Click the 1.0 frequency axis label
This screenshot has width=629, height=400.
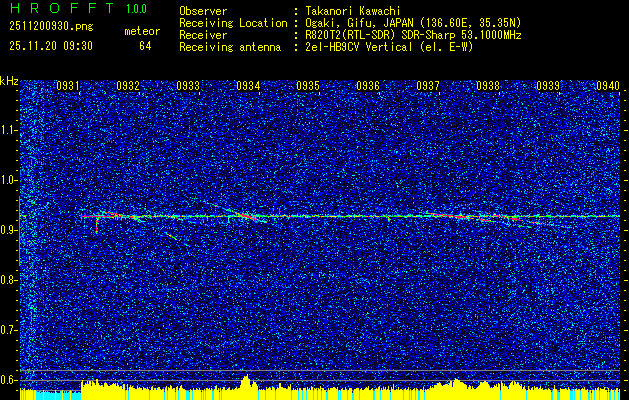(8, 180)
